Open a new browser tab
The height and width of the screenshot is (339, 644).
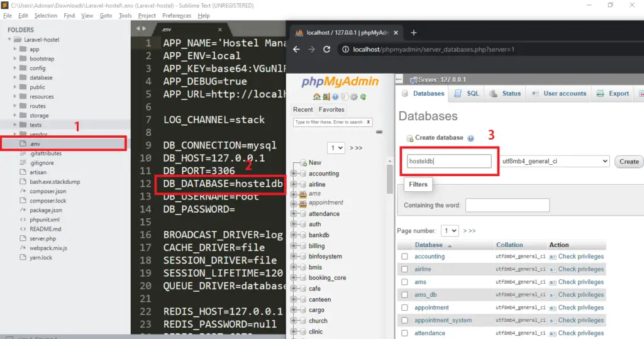[414, 33]
